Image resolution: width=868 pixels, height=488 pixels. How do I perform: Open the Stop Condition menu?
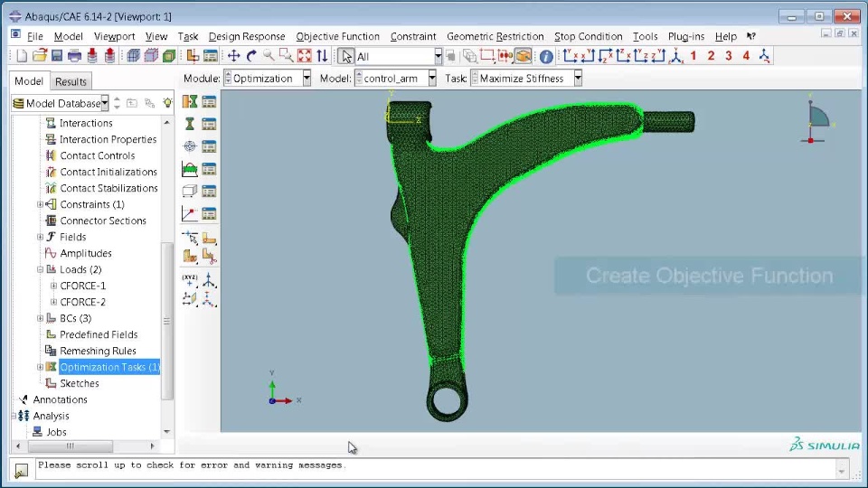588,36
